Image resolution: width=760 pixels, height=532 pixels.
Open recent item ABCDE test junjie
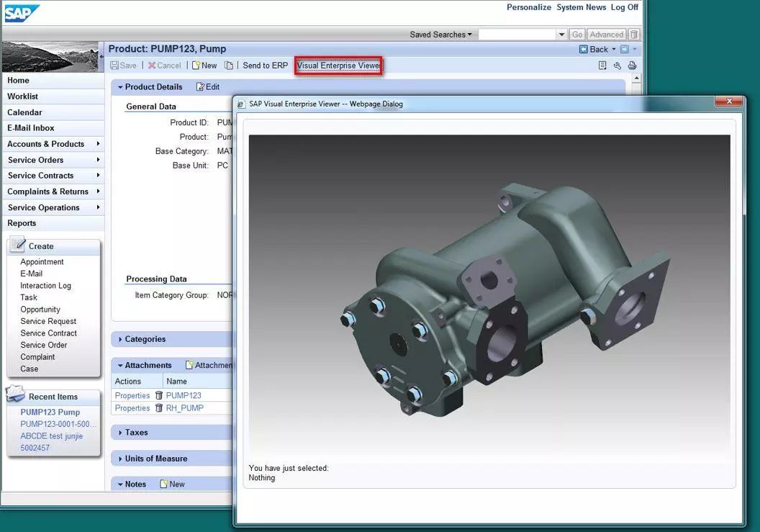(x=51, y=436)
